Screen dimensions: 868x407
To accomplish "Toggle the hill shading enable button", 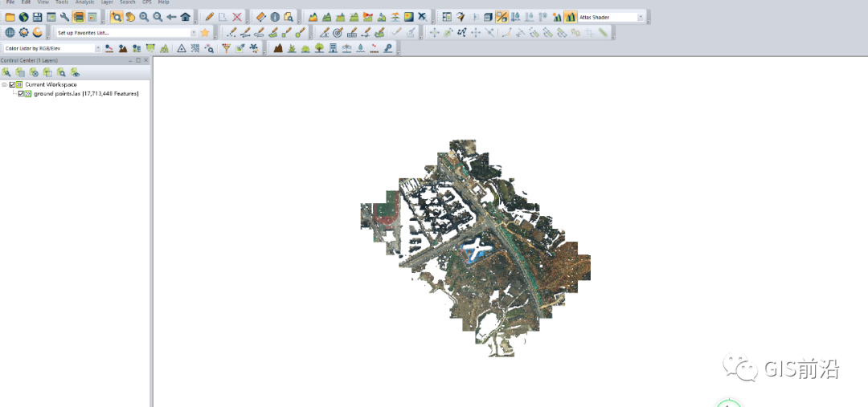I will [x=571, y=17].
